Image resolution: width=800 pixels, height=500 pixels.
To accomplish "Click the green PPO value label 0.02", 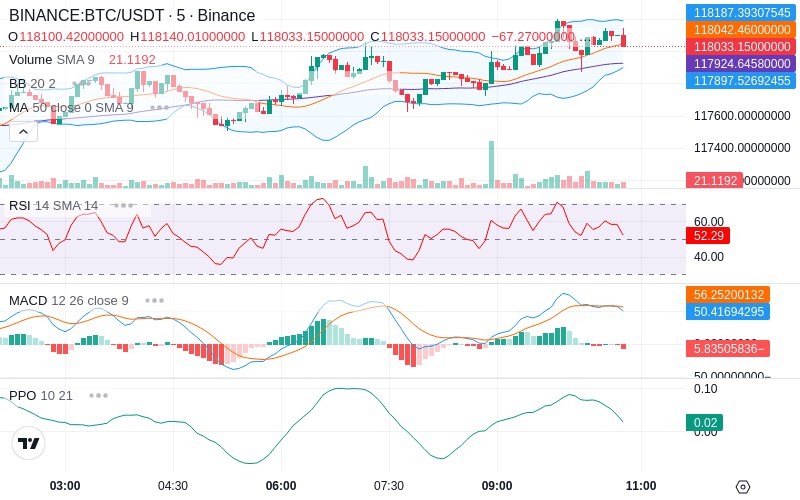I will coord(705,422).
